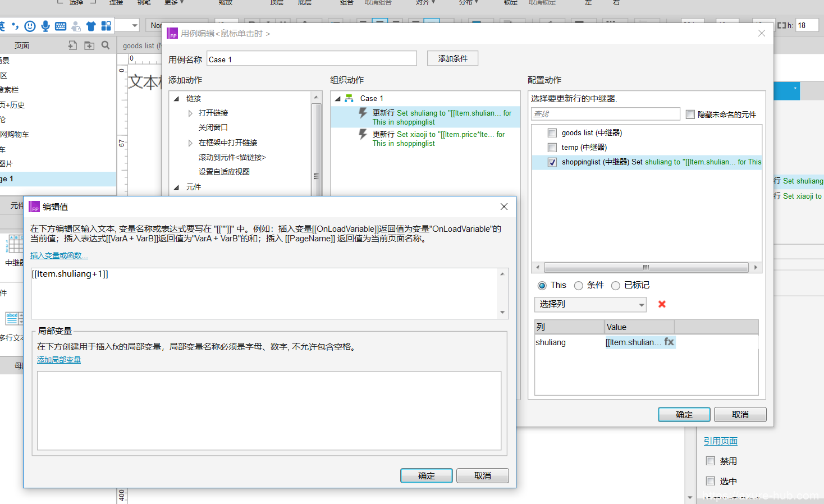824x504 pixels.
Task: Open the 更多 toolbar dropdown
Action: 174,3
